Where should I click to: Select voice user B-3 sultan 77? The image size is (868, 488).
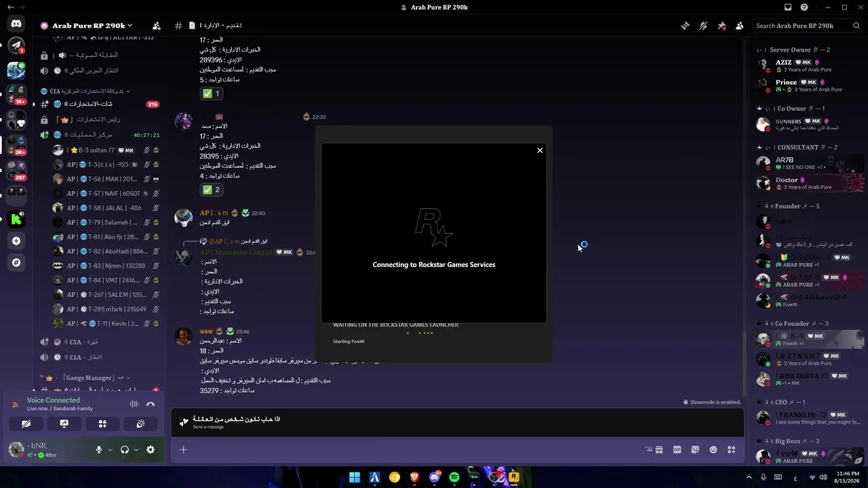point(106,150)
